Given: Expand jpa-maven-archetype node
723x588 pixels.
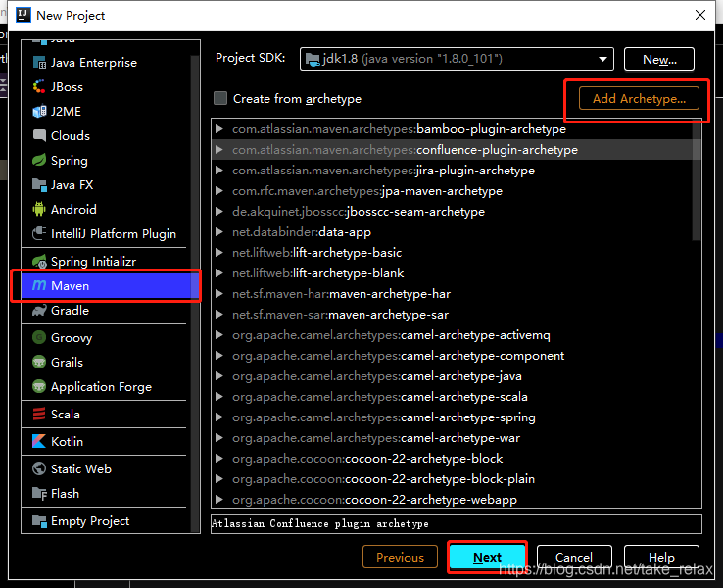Looking at the screenshot, I should (x=219, y=191).
